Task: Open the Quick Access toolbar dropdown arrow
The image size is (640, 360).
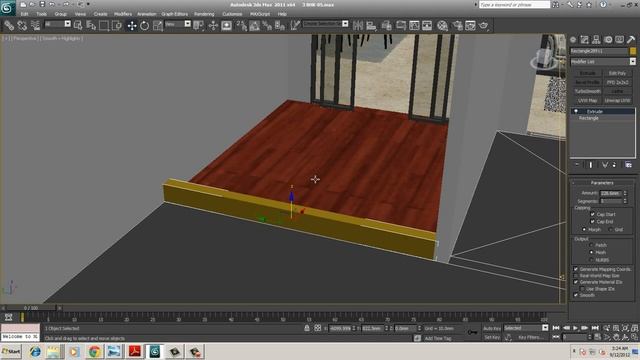Action: (88, 4)
